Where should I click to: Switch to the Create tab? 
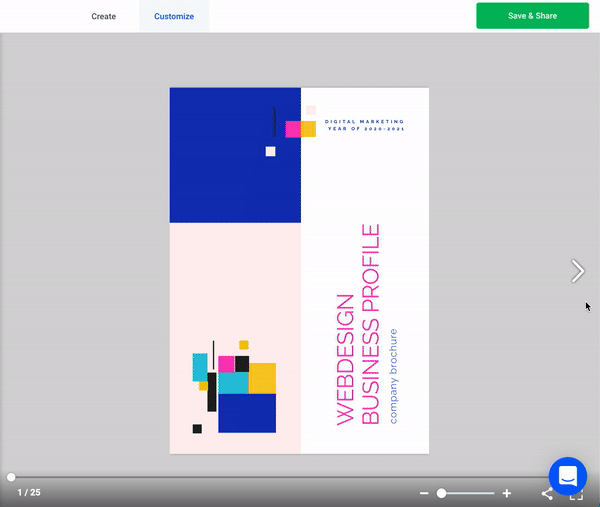coord(103,16)
